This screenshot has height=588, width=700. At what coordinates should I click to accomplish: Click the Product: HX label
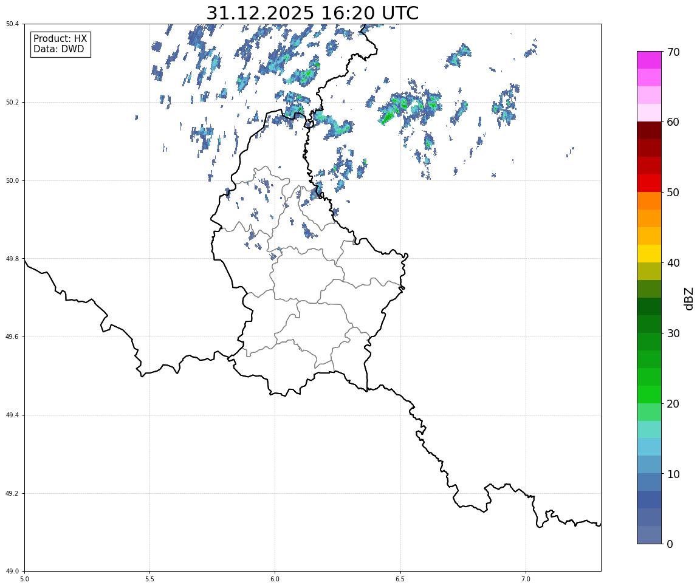60,38
